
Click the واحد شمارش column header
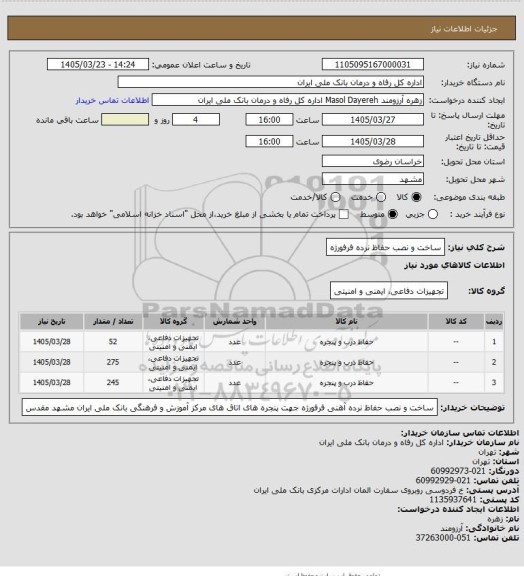coord(235,321)
